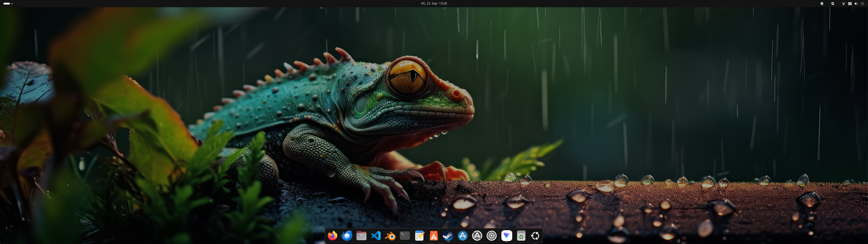Open the gear-shaped settings app

coord(492,236)
